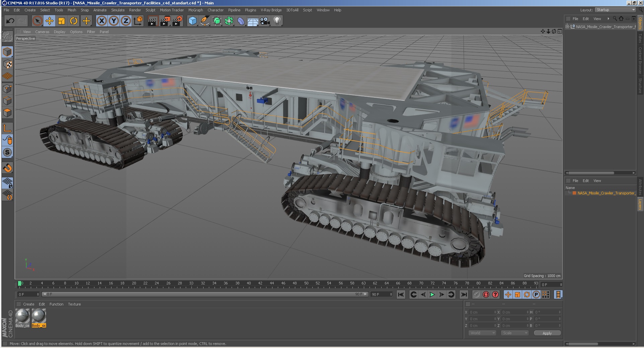Go to start of animation
The image size is (644, 348).
tap(401, 294)
